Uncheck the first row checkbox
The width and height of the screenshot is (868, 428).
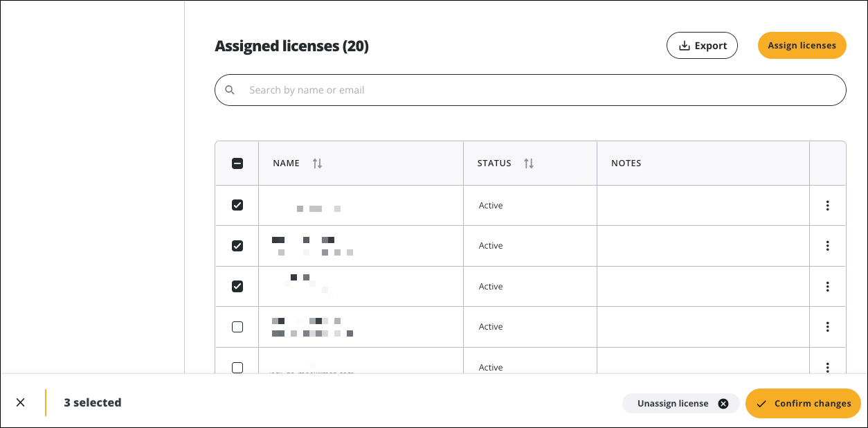237,205
